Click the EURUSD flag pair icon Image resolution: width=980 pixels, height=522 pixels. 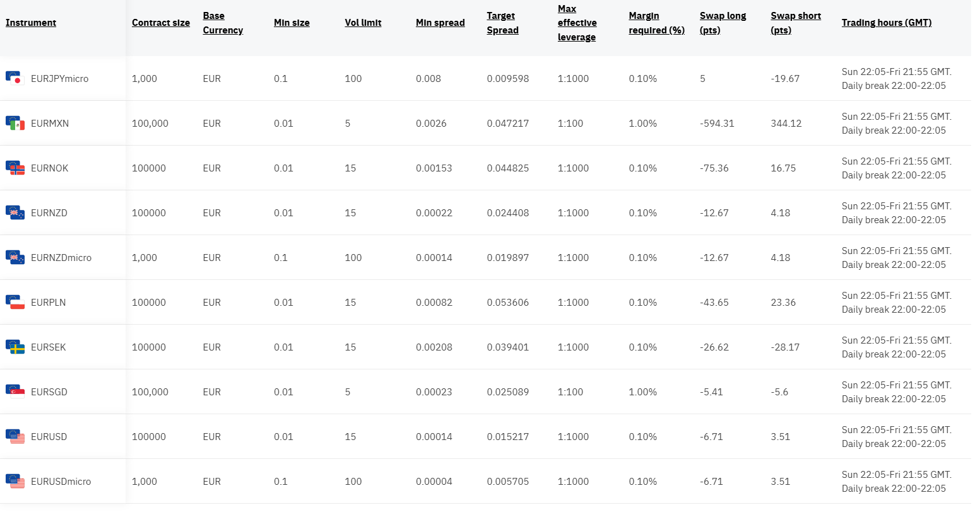(15, 436)
